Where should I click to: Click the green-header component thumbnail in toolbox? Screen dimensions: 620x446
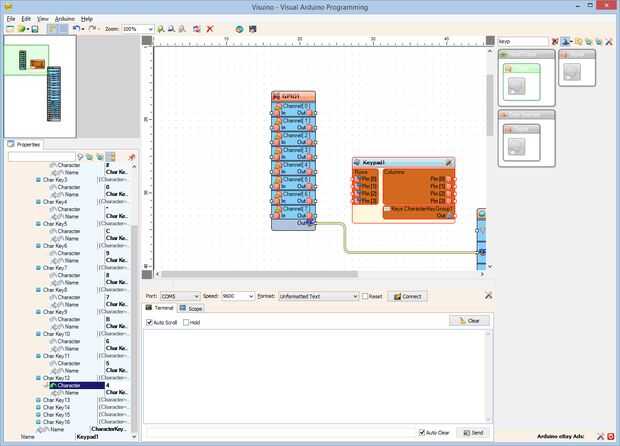click(x=522, y=82)
